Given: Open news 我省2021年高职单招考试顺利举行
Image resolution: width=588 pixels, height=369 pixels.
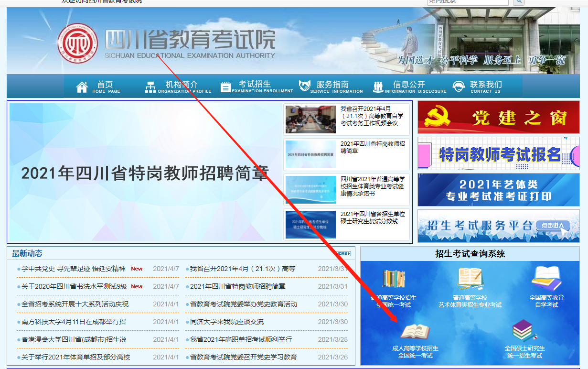Looking at the screenshot, I should point(241,340).
